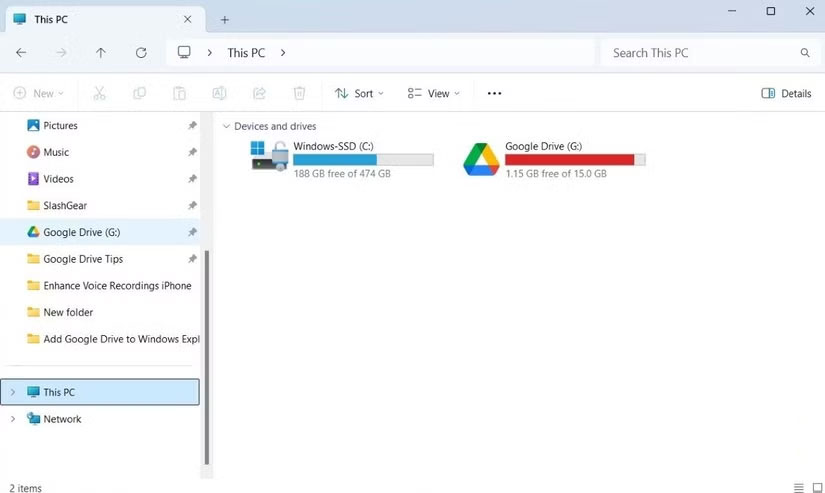Add a new tab
Viewport: 825px width, 493px height.
225,20
